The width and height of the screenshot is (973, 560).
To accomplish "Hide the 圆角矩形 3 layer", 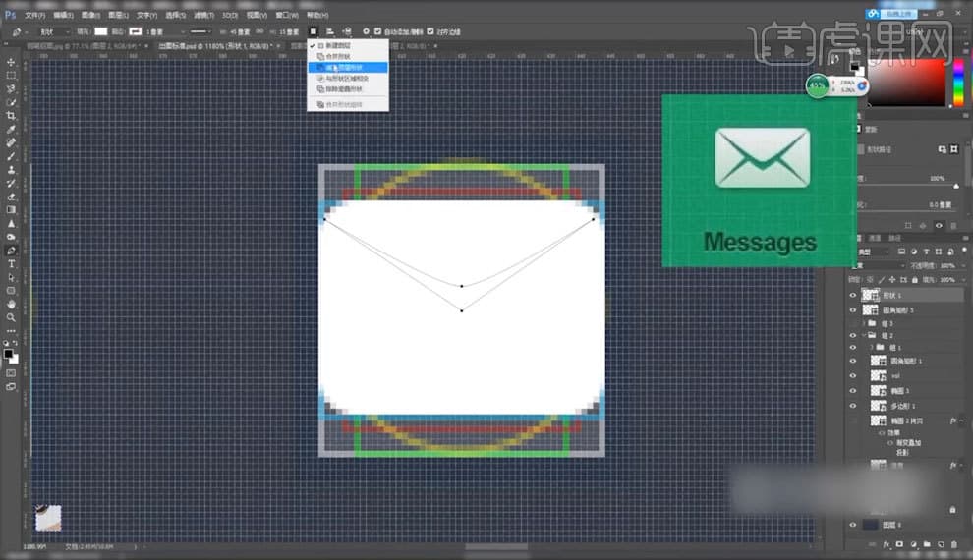I will click(853, 310).
